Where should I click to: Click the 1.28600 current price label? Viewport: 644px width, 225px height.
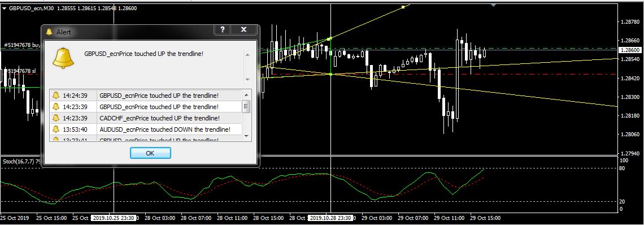pyautogui.click(x=630, y=50)
